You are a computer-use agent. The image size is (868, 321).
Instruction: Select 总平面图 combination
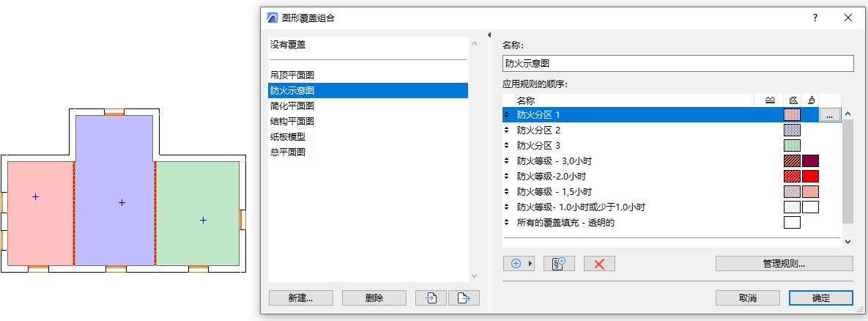368,152
